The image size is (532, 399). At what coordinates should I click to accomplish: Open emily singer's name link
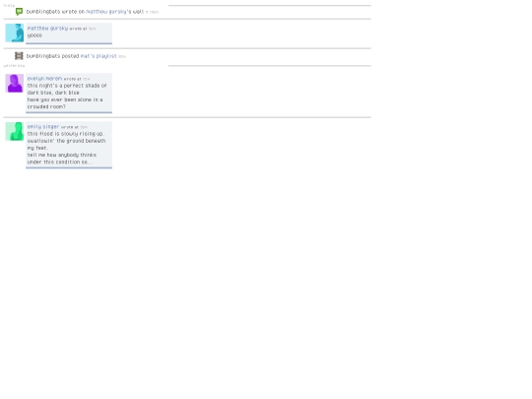click(43, 126)
